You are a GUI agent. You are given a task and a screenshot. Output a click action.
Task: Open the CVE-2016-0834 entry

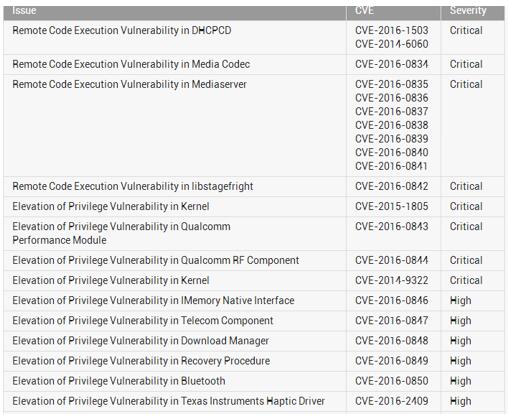[392, 64]
